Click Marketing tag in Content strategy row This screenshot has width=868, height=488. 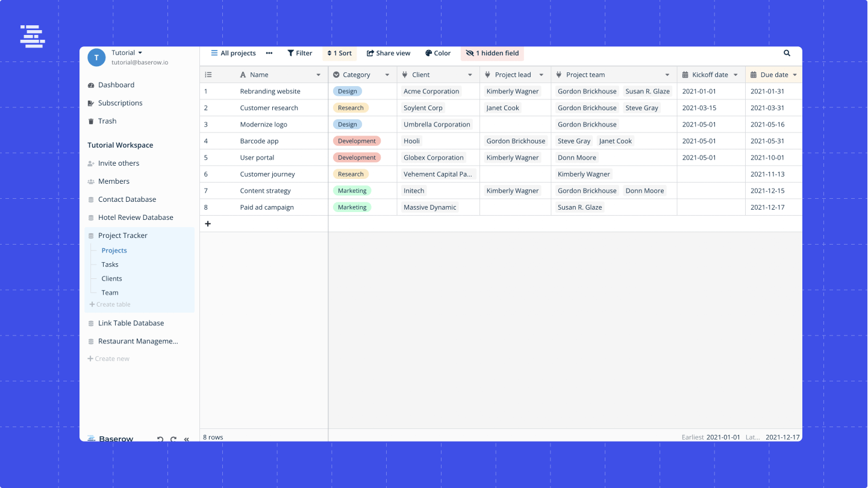point(352,191)
